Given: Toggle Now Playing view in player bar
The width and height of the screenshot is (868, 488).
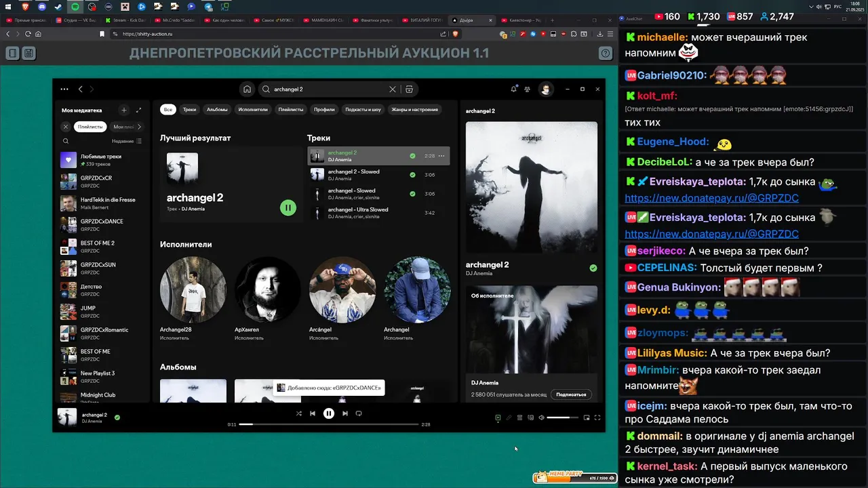Looking at the screenshot, I should coord(498,418).
